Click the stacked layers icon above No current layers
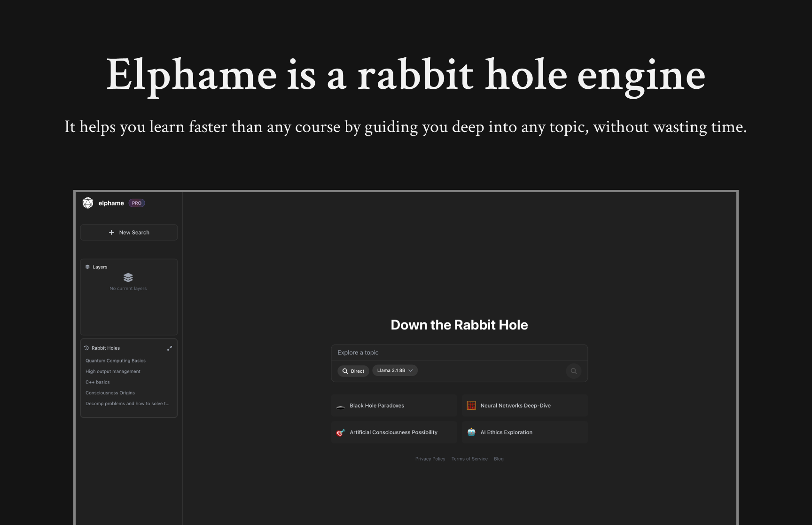Screen dimensions: 812x525 click(128, 277)
